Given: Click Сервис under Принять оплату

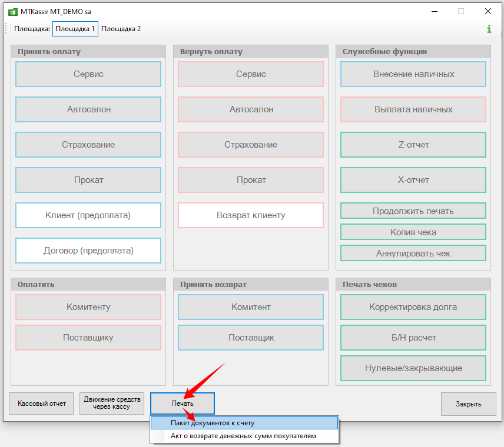Looking at the screenshot, I should 88,74.
